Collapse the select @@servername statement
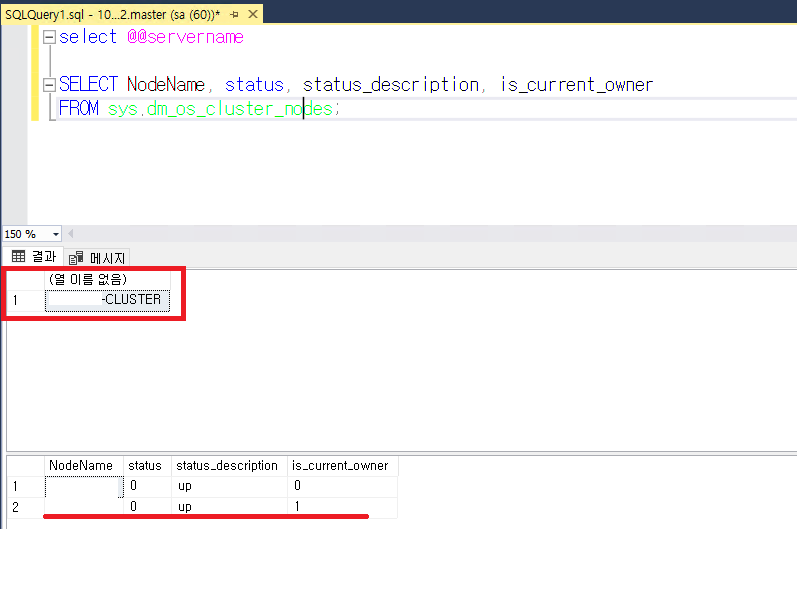The height and width of the screenshot is (592, 797). (x=49, y=37)
